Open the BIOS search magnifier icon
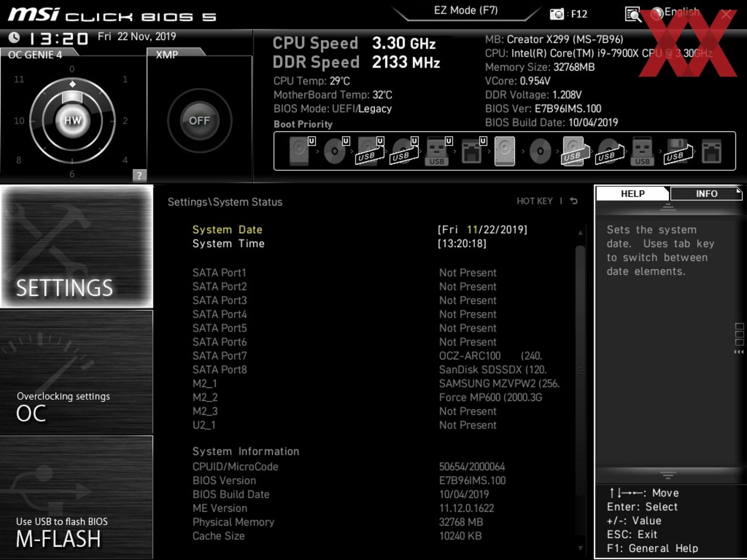This screenshot has width=747, height=560. click(633, 14)
